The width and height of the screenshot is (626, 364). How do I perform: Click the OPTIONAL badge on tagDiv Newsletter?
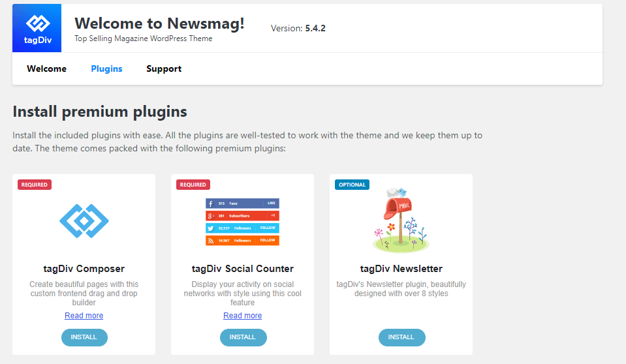coord(352,185)
